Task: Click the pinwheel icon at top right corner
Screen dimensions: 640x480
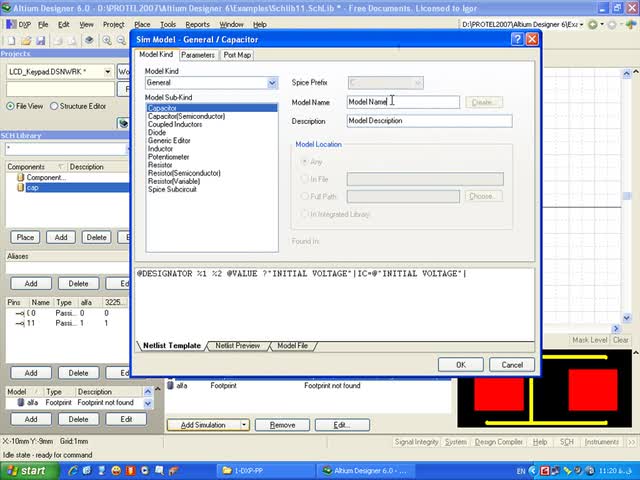Action: coord(631,24)
